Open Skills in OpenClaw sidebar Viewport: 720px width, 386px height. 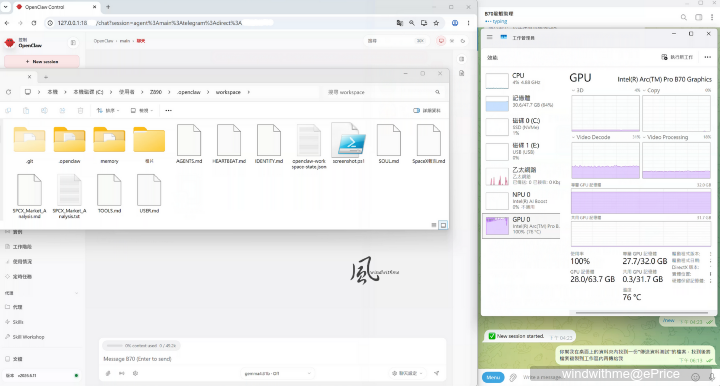tap(17, 322)
